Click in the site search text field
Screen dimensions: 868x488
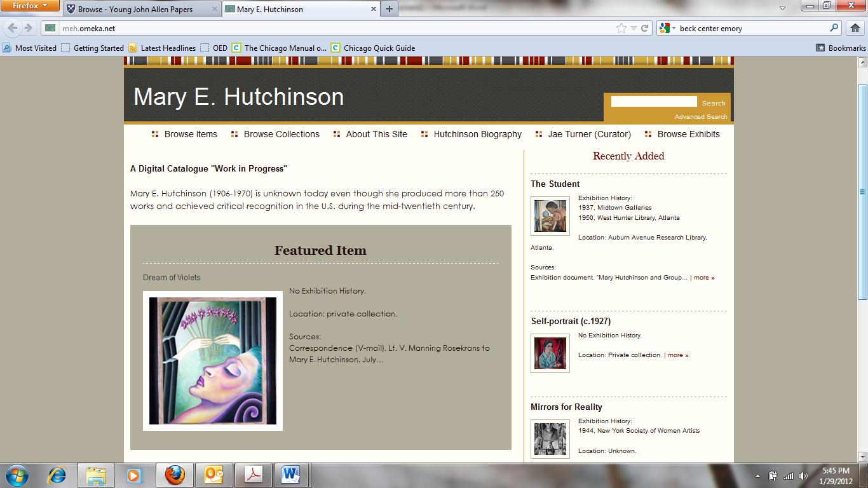click(x=654, y=102)
